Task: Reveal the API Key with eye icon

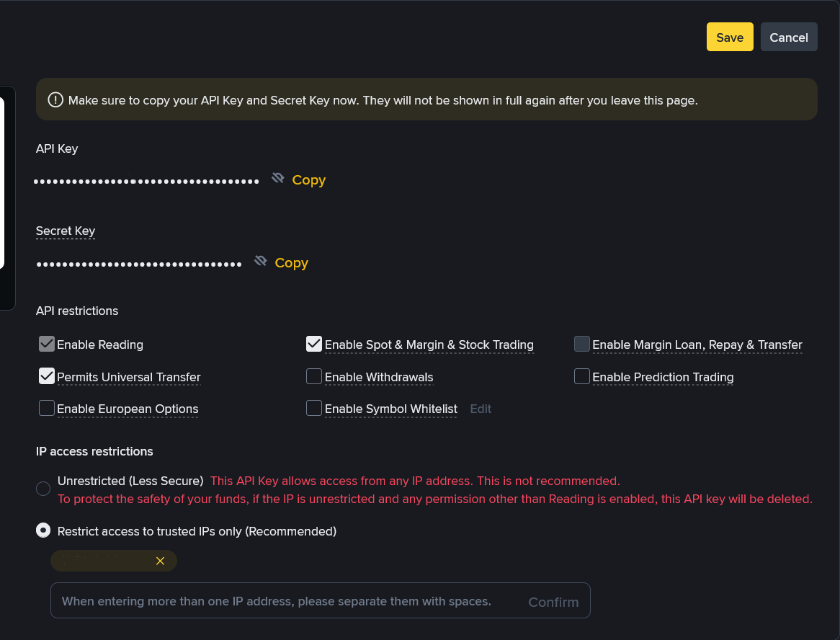Action: [x=277, y=178]
